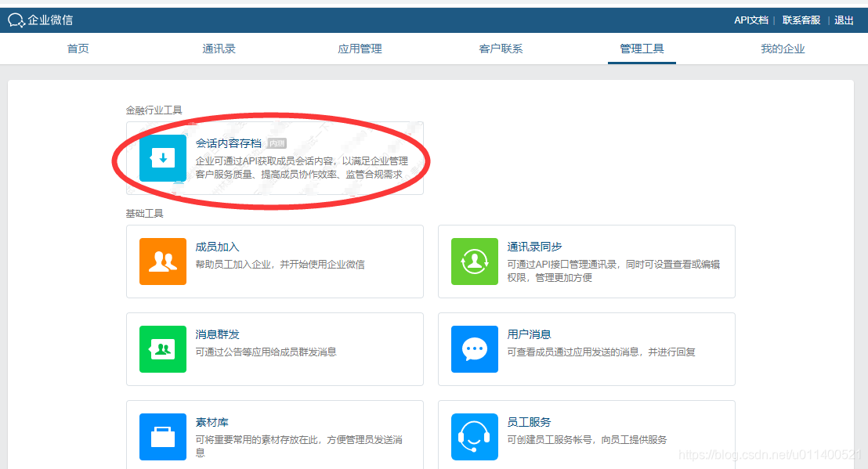Click the 素材库 description about 重要常用的素材

[299, 446]
